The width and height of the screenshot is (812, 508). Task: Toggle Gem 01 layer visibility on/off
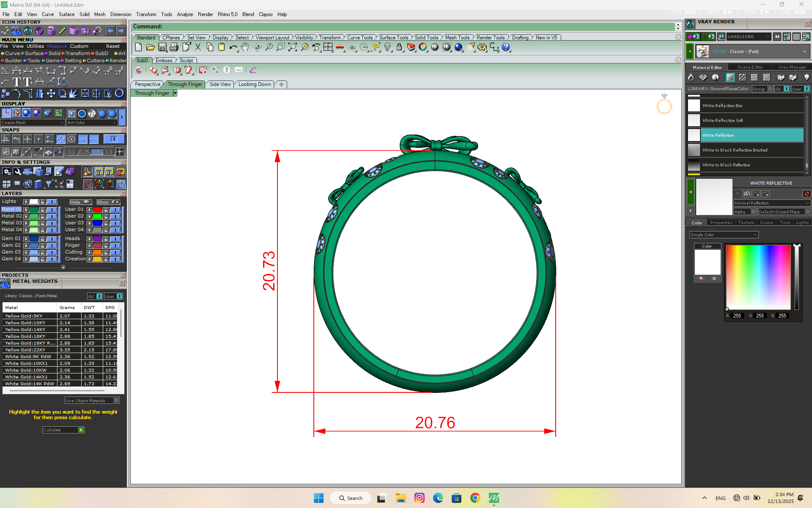(x=52, y=239)
